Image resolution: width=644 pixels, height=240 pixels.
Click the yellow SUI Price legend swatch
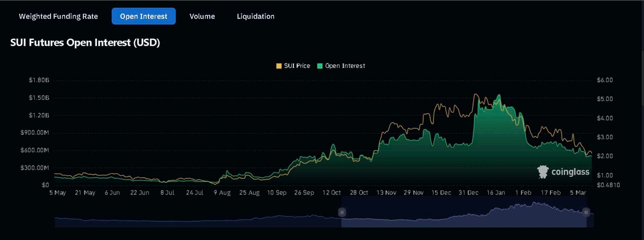(x=279, y=66)
